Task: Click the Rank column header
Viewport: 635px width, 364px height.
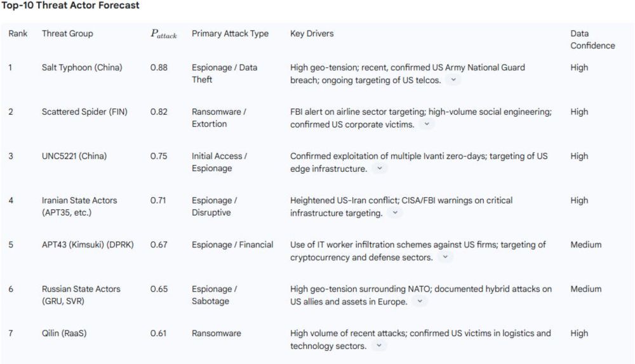Action: (18, 34)
